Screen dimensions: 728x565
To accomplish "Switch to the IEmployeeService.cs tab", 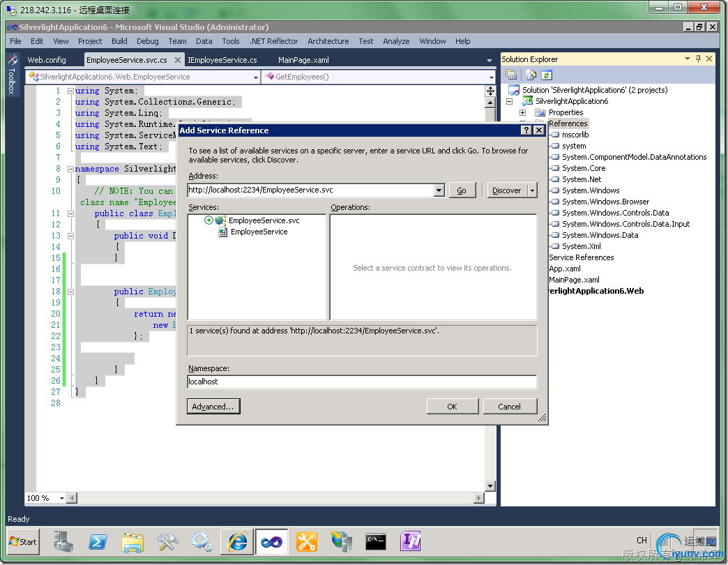I will 222,60.
